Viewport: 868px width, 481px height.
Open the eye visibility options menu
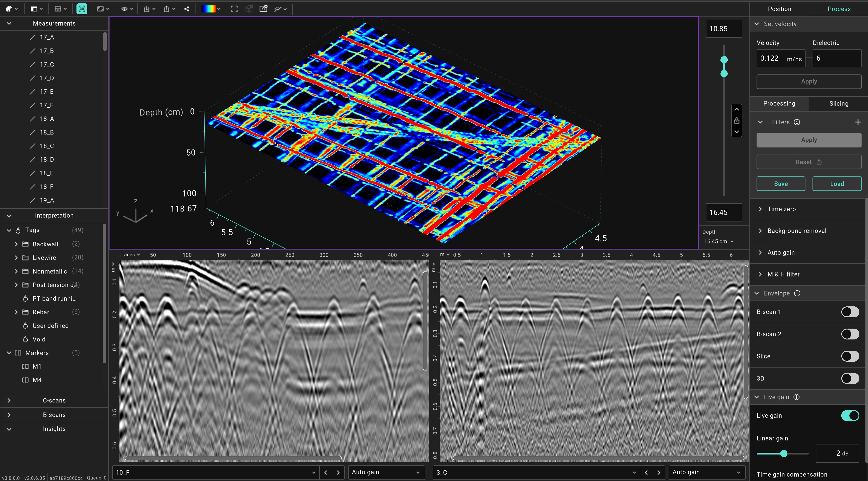click(x=127, y=9)
